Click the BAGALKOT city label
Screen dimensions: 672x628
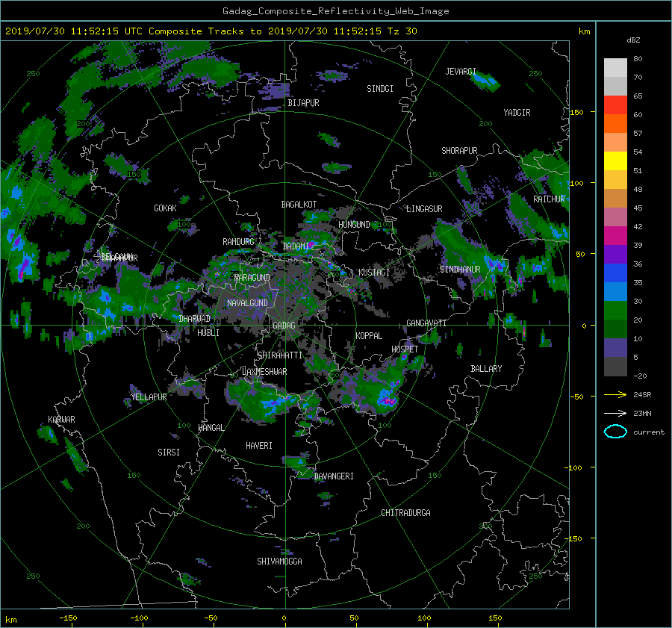click(299, 205)
